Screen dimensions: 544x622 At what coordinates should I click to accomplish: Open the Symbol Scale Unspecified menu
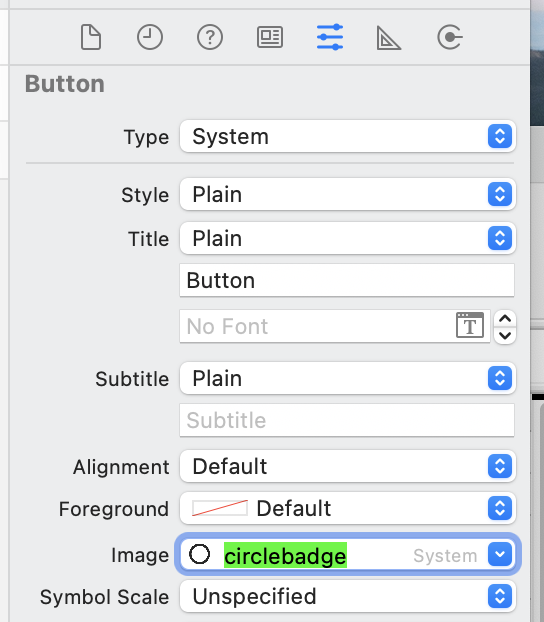click(x=348, y=596)
